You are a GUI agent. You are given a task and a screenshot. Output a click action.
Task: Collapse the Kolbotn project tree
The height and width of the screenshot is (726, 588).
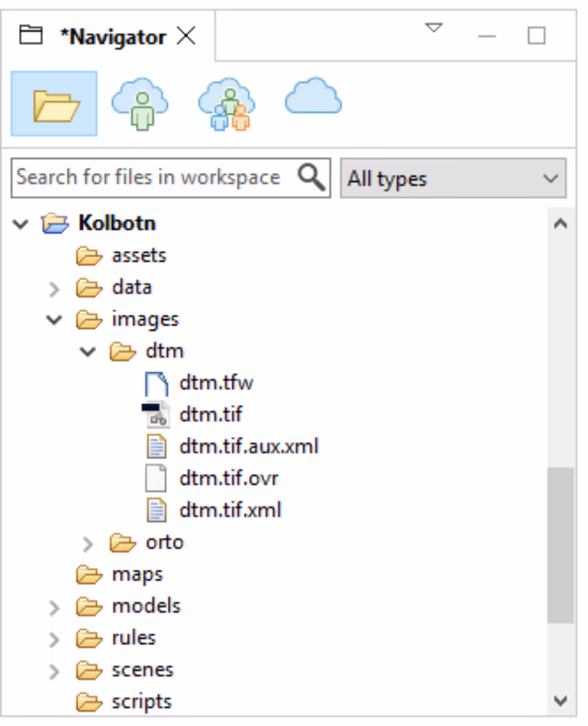(21, 225)
